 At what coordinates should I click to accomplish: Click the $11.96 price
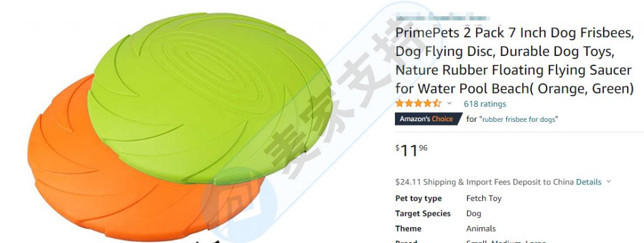[411, 151]
